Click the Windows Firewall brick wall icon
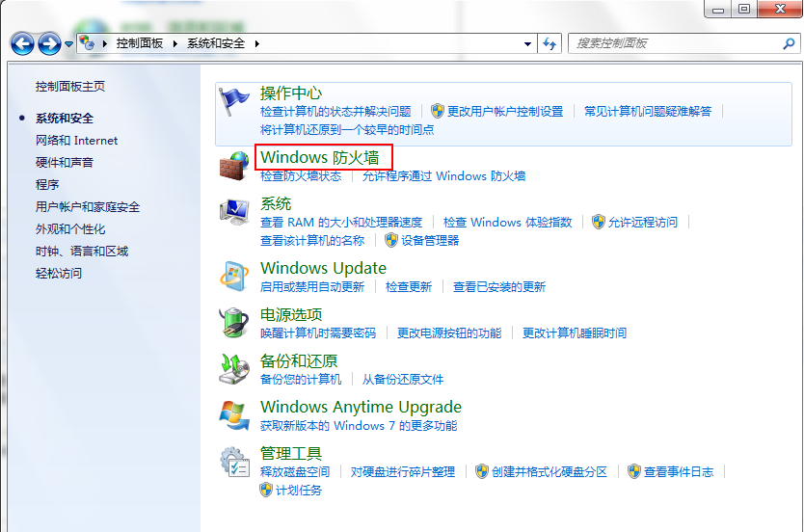Viewport: 804px width, 532px height. tap(234, 166)
